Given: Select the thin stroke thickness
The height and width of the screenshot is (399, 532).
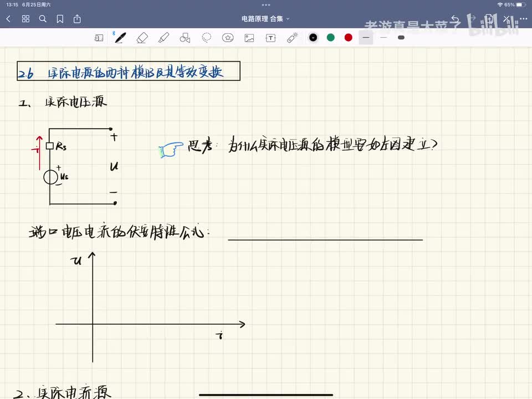Looking at the screenshot, I should 383,38.
